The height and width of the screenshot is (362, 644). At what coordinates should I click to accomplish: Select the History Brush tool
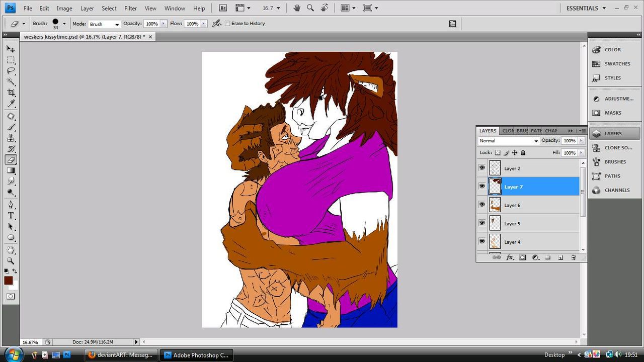(11, 149)
